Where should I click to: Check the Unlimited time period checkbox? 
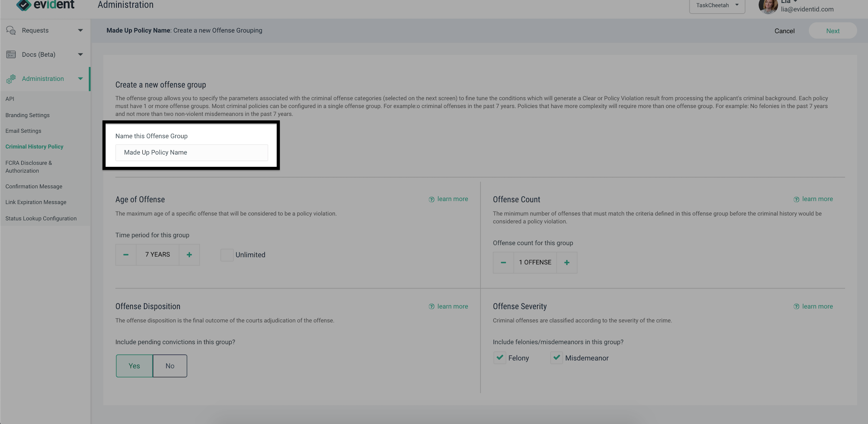tap(227, 255)
